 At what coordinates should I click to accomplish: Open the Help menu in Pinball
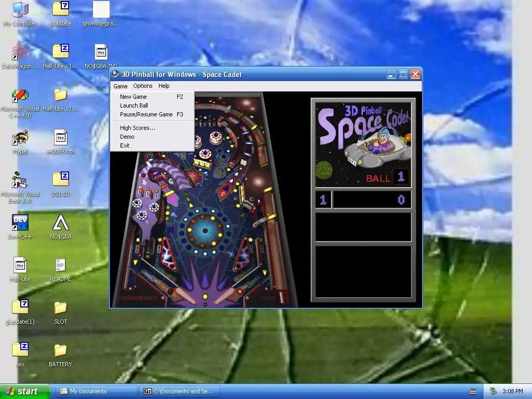pyautogui.click(x=164, y=86)
